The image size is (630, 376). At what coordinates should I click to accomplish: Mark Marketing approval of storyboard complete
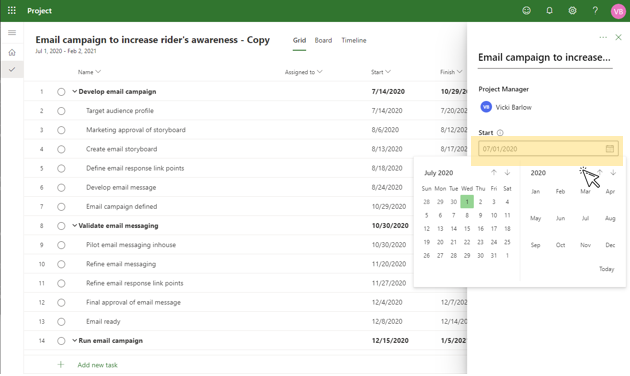click(61, 130)
